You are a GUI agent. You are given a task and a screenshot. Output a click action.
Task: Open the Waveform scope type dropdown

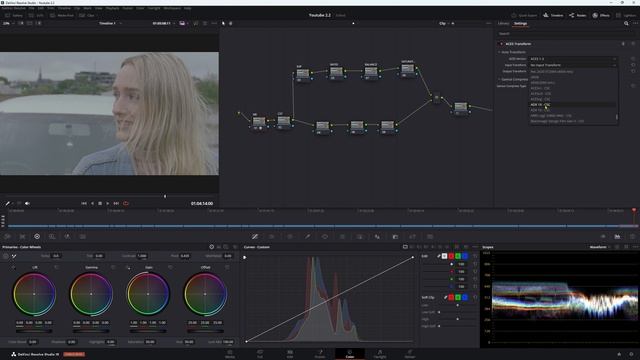[600, 247]
